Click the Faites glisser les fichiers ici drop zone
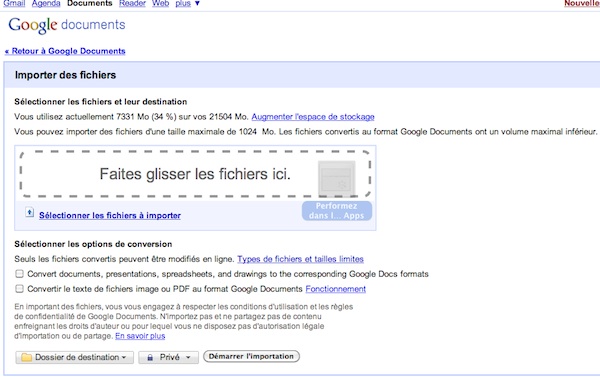The height and width of the screenshot is (377, 600). tap(195, 174)
